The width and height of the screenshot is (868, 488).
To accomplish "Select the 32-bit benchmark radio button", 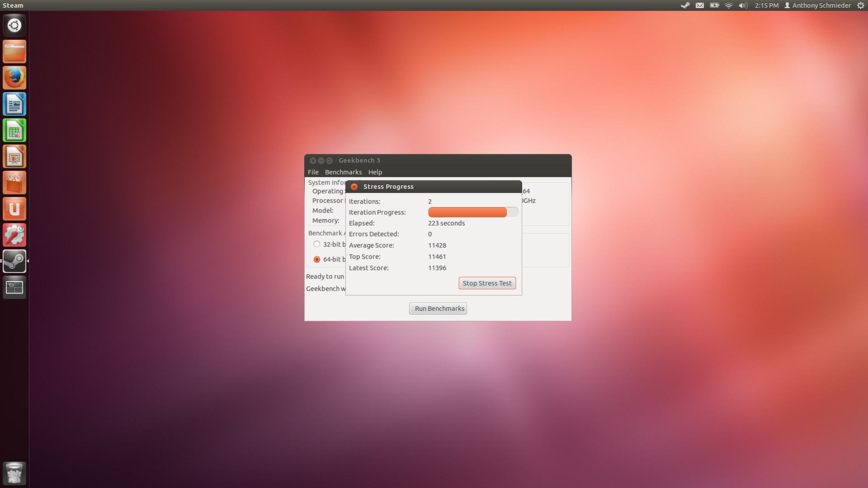I will click(x=317, y=244).
